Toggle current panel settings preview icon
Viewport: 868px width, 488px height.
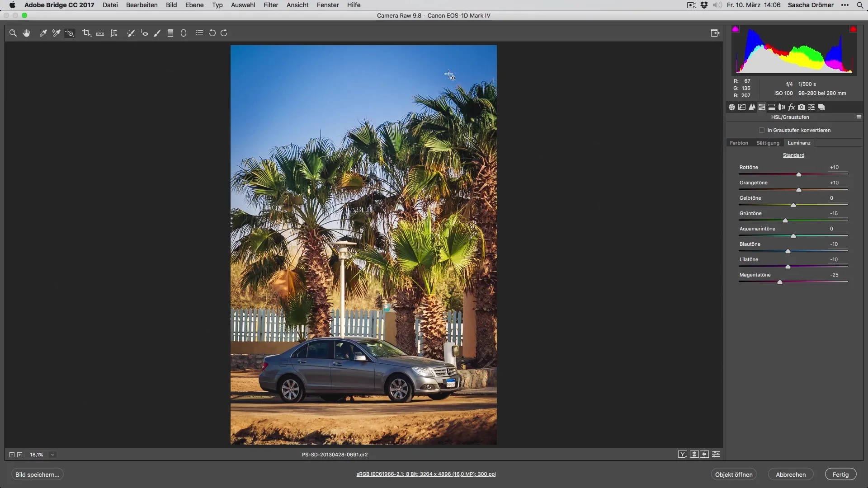716,454
